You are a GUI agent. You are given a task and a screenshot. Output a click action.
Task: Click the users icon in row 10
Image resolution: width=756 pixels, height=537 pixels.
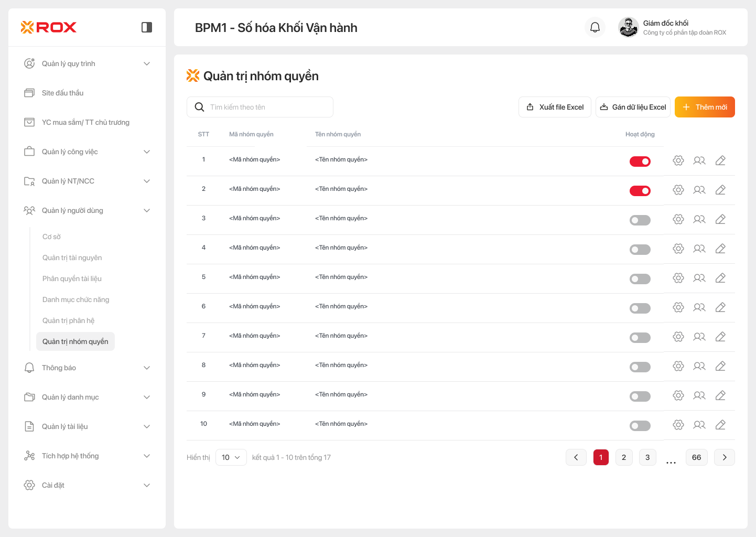pyautogui.click(x=699, y=425)
